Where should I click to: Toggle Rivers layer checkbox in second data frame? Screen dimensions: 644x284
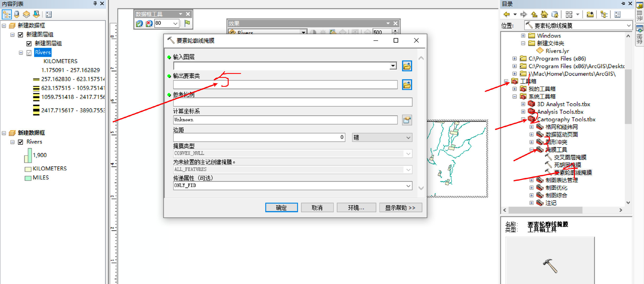coord(21,142)
